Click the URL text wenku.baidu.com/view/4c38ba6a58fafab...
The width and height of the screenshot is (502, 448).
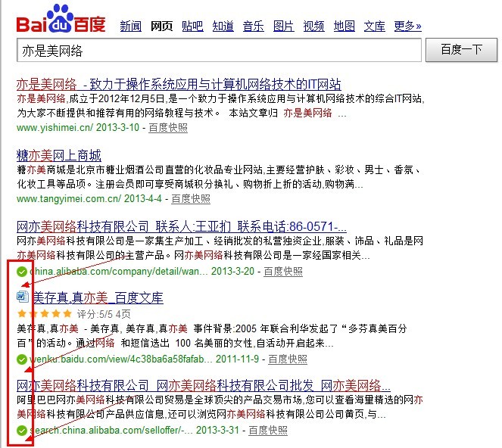(x=120, y=359)
